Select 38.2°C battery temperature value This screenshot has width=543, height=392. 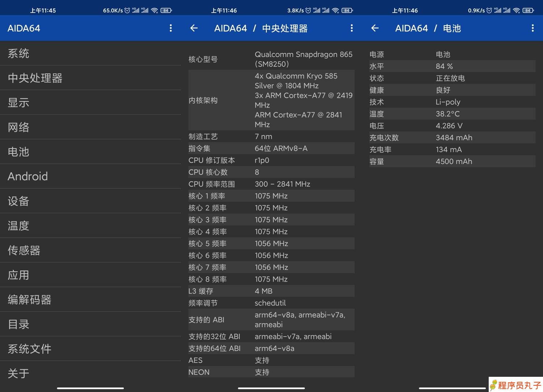tap(448, 114)
